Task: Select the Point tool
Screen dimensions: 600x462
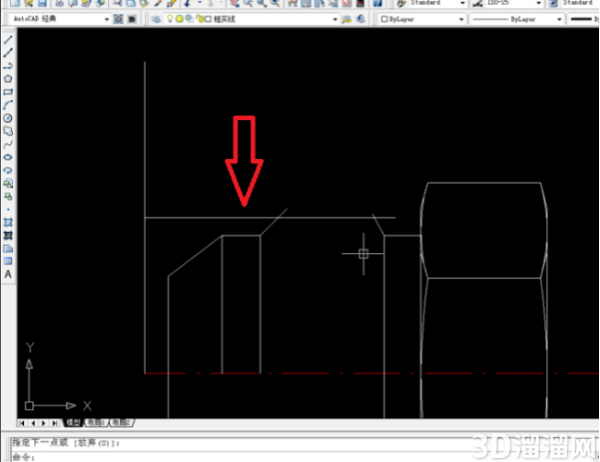Action: (x=8, y=209)
